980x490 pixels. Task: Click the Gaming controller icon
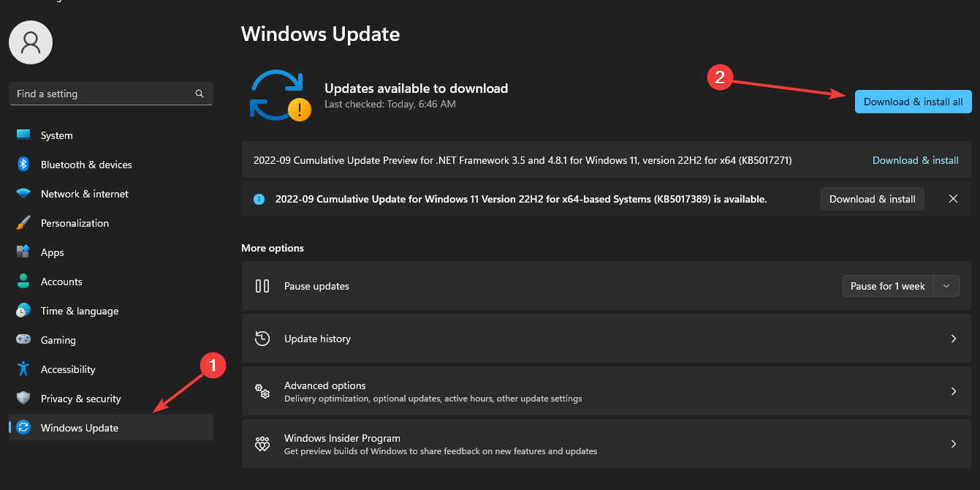(x=23, y=340)
